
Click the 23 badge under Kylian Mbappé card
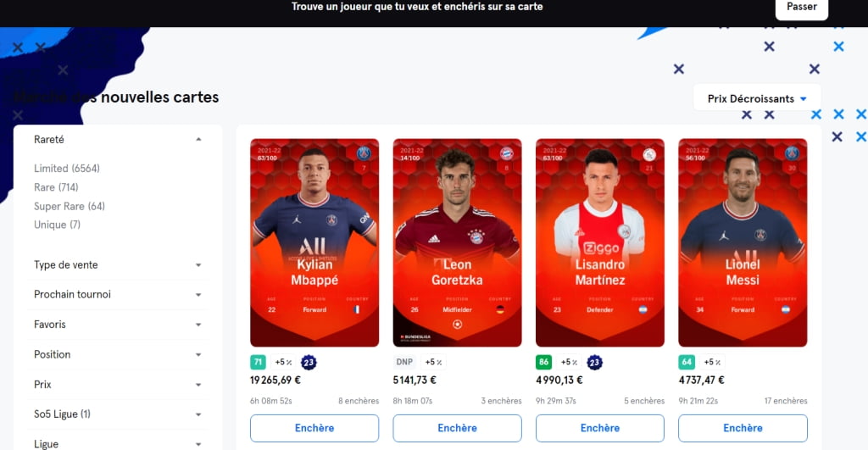point(309,363)
